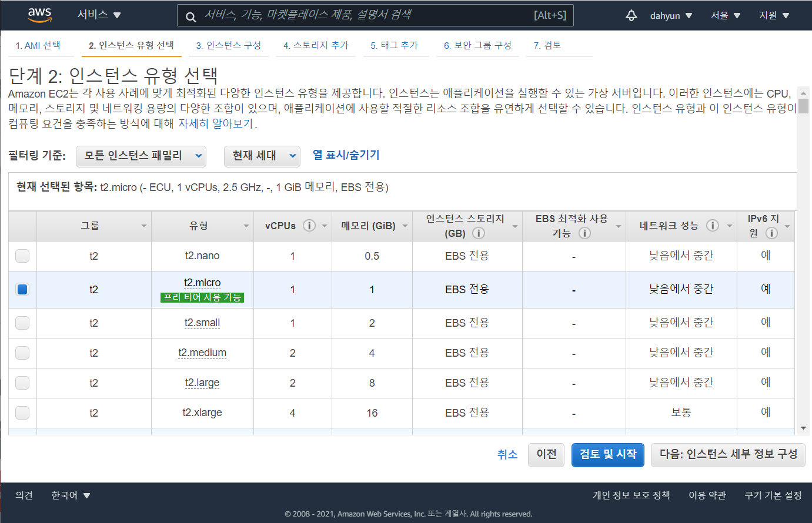Go to step 5. 태그 추가 tab

coord(394,45)
